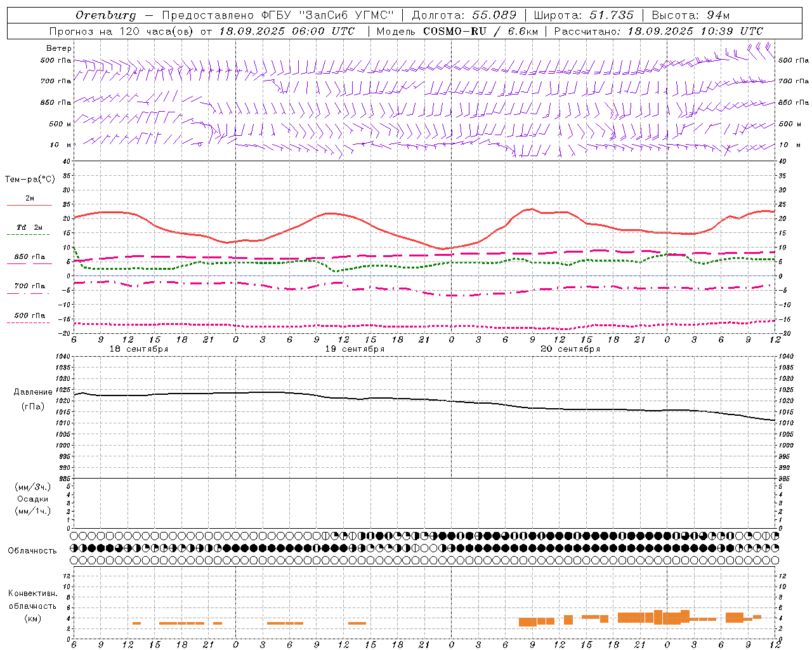Select the Модель COSMO-RU / 6.6км label

(x=457, y=31)
